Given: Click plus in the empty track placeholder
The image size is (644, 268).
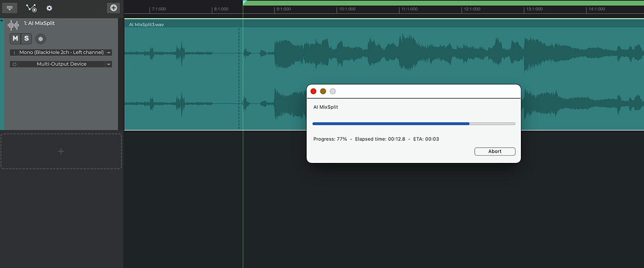Looking at the screenshot, I should coord(61,151).
